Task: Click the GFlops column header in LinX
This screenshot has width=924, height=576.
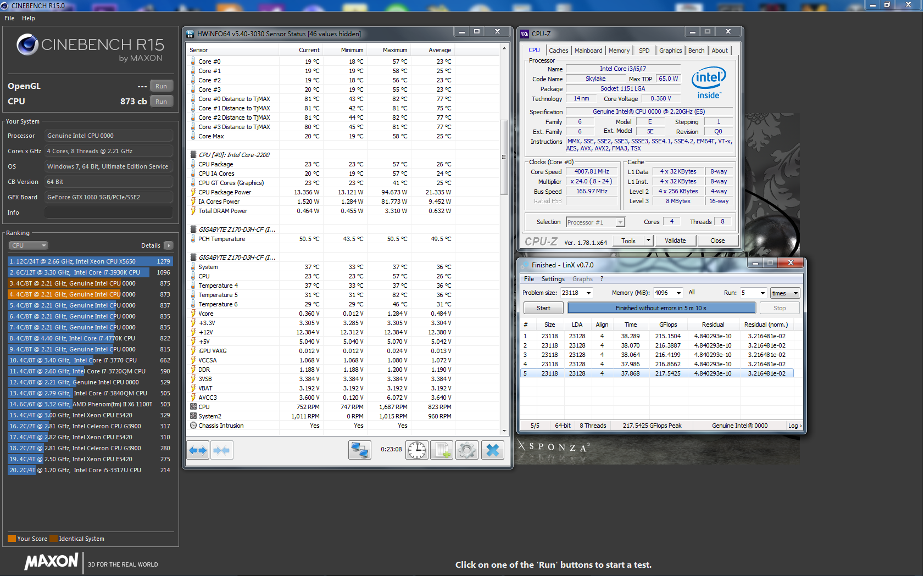Action: coord(669,325)
